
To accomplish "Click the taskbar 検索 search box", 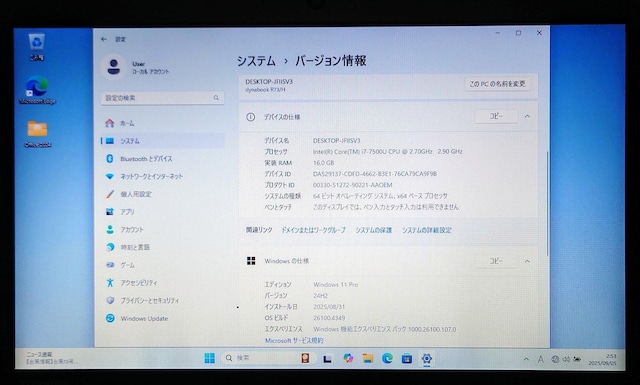I will pos(268,358).
